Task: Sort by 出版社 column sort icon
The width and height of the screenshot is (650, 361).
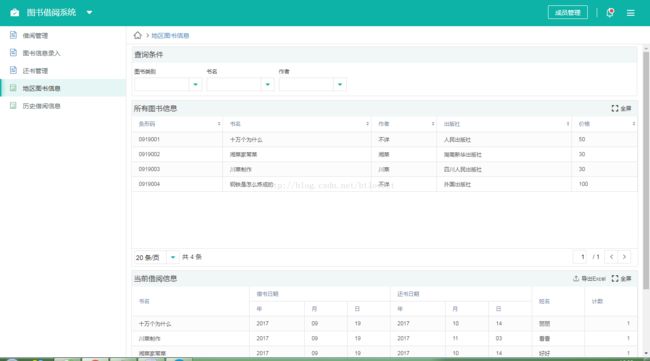Action: (568, 124)
